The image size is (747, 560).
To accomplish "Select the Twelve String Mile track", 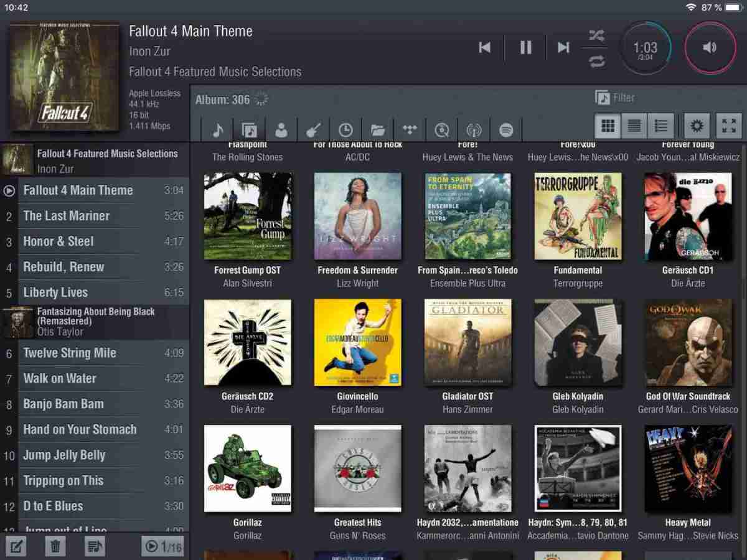I will click(95, 353).
